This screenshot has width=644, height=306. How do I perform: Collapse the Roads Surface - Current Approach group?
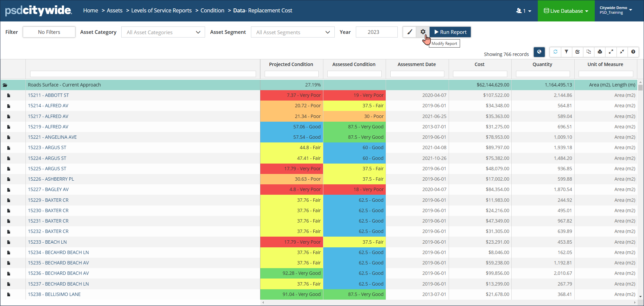coord(5,85)
